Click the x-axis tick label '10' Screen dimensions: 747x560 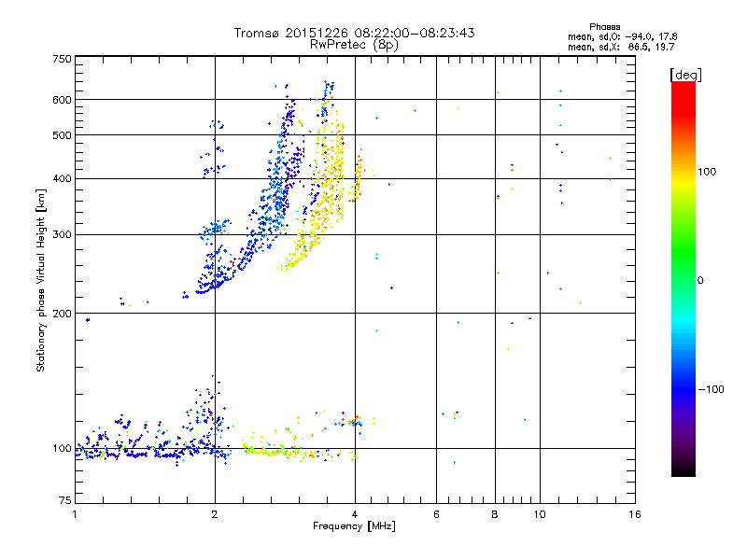tap(540, 514)
